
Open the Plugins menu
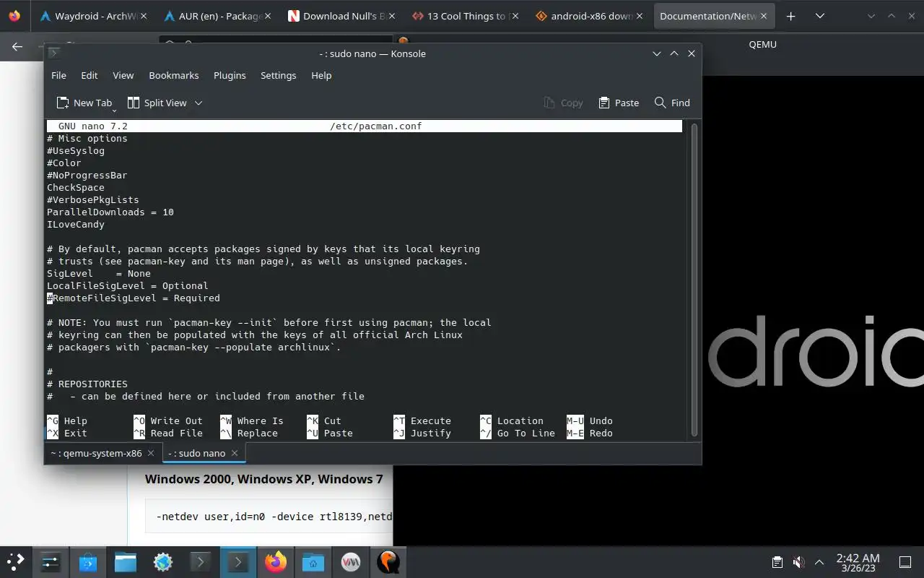coord(230,75)
